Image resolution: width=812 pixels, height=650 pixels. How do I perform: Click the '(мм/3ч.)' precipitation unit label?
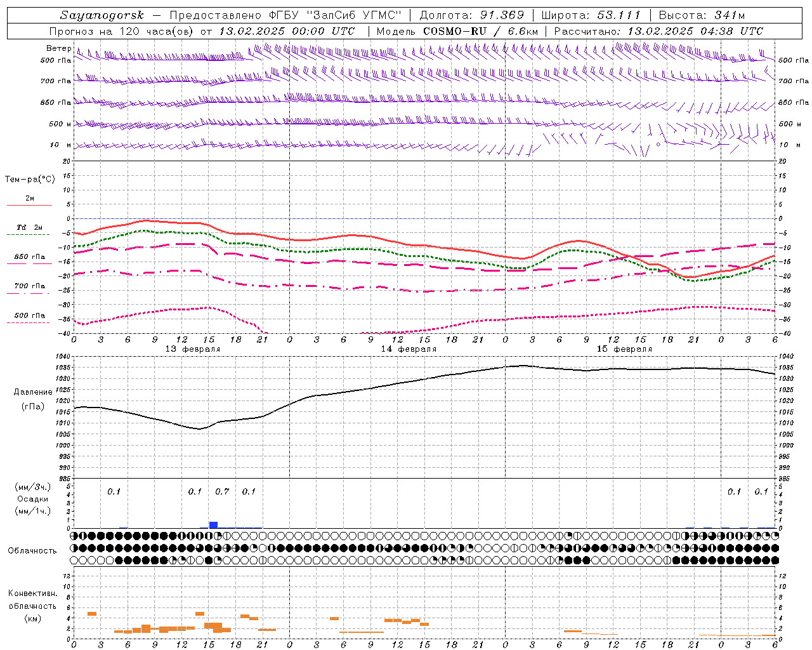coord(33,487)
